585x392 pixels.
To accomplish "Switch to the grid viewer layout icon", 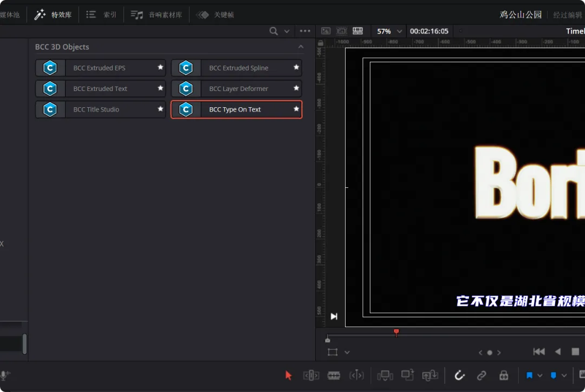I will (357, 31).
